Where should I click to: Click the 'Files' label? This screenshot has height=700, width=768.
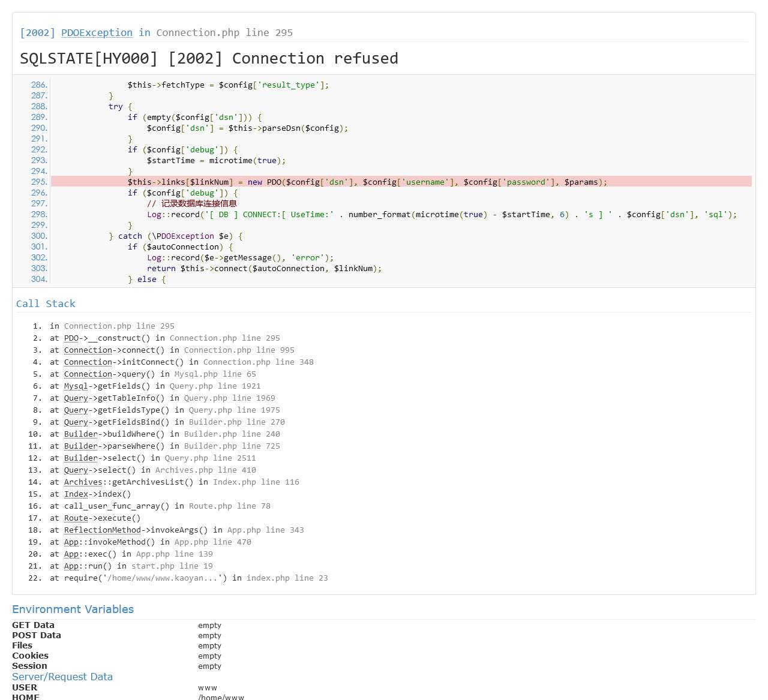[x=22, y=645]
